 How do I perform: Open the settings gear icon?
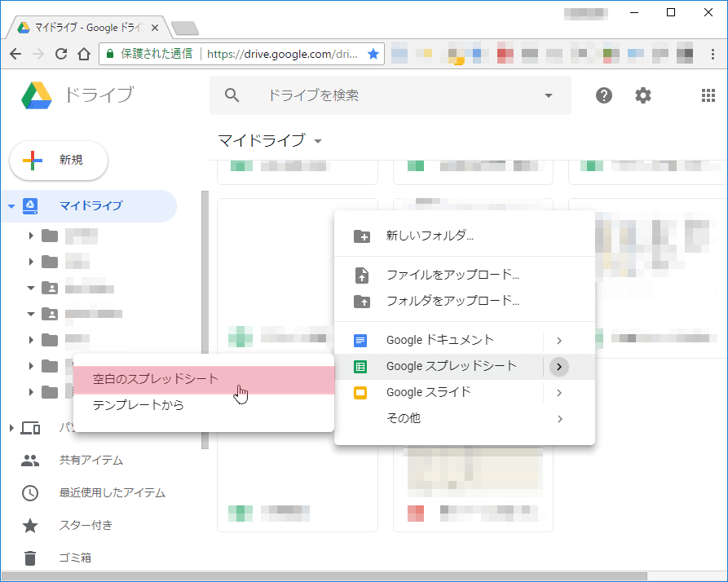click(x=643, y=95)
